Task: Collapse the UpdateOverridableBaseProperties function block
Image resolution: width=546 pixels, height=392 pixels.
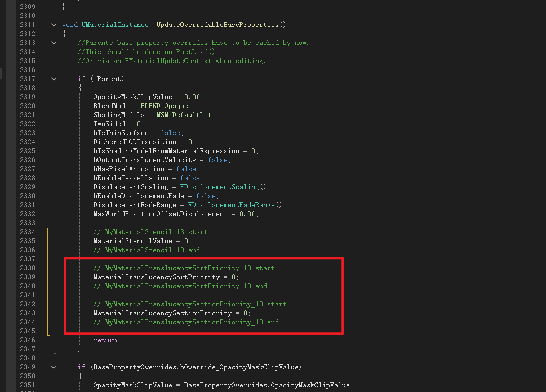Action: 54,25
